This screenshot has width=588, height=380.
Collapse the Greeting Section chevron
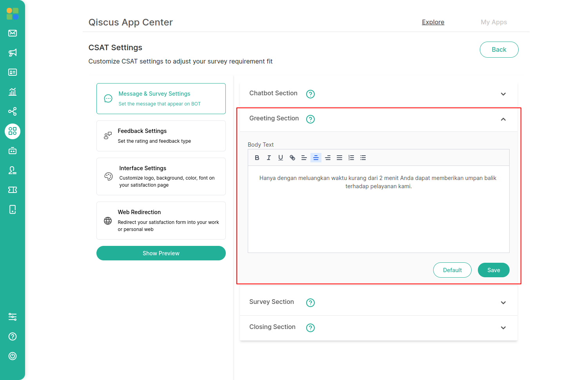pyautogui.click(x=503, y=119)
